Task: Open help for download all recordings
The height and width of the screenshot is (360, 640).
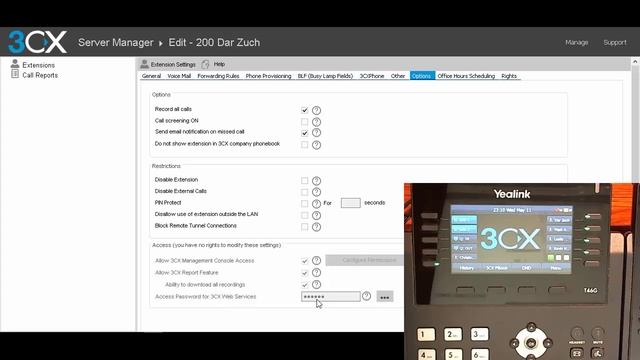Action: tap(316, 284)
